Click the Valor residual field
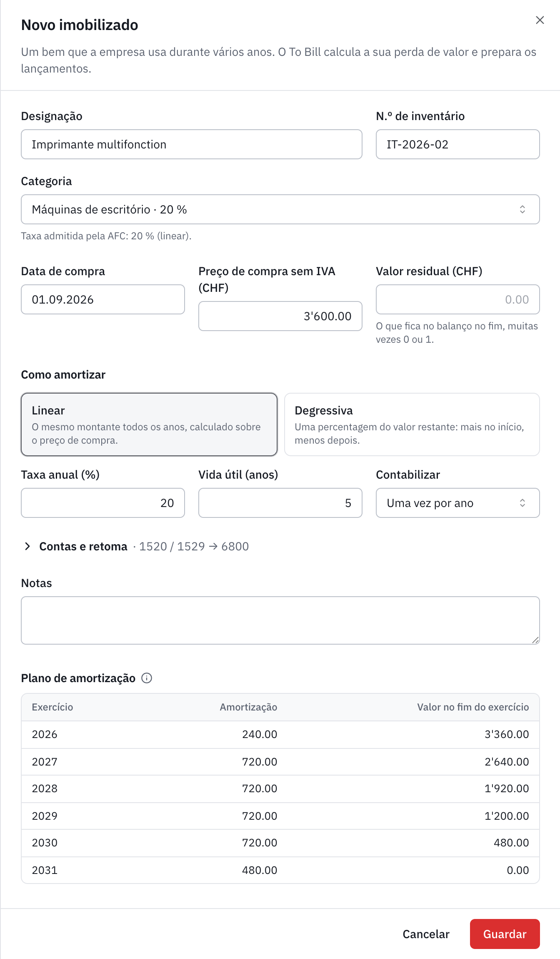 [x=457, y=299]
